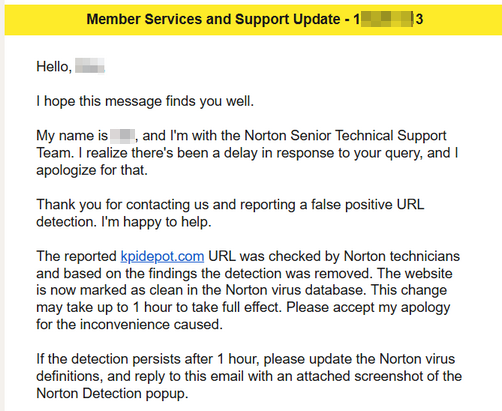The height and width of the screenshot is (411, 502).
Task: Click 'The reported' text before the link
Action: tap(76, 256)
